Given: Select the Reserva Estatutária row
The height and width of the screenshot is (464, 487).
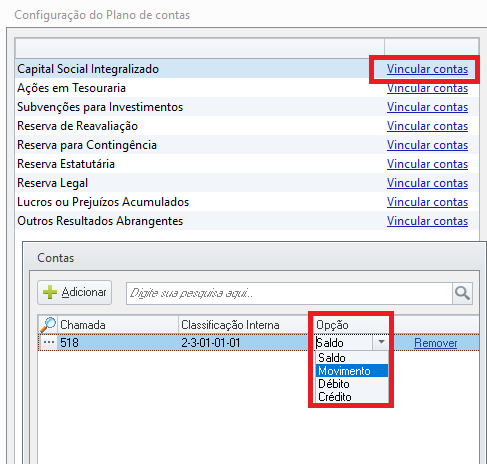Looking at the screenshot, I should click(x=247, y=164).
